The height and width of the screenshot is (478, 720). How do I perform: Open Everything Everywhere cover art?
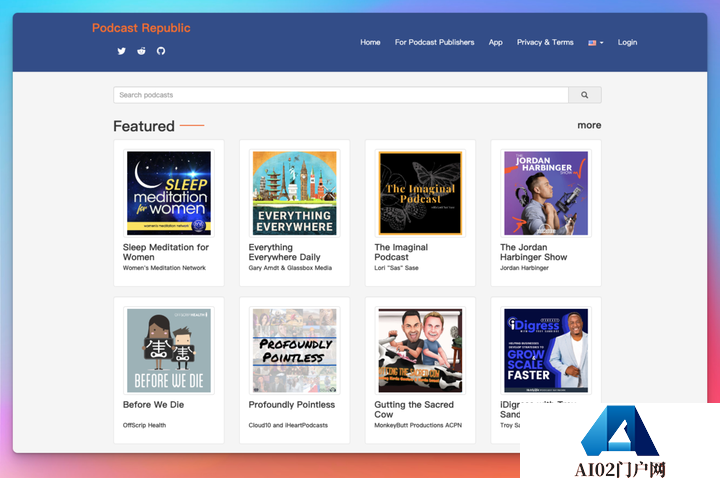[x=294, y=193]
